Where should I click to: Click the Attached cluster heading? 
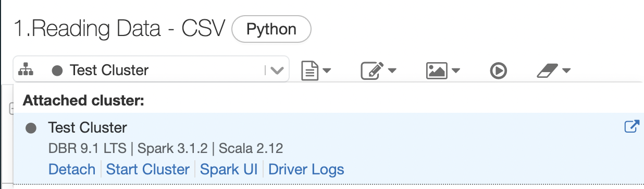pyautogui.click(x=83, y=100)
